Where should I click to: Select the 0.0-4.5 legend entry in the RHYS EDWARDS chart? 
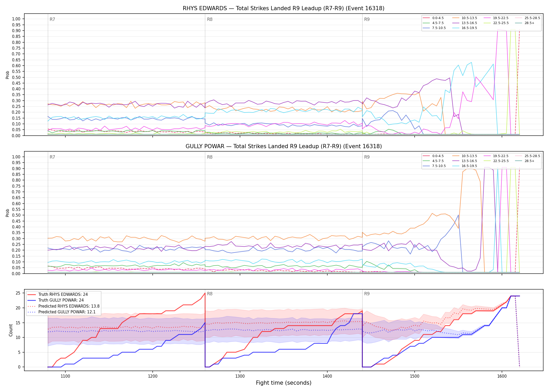click(x=433, y=18)
